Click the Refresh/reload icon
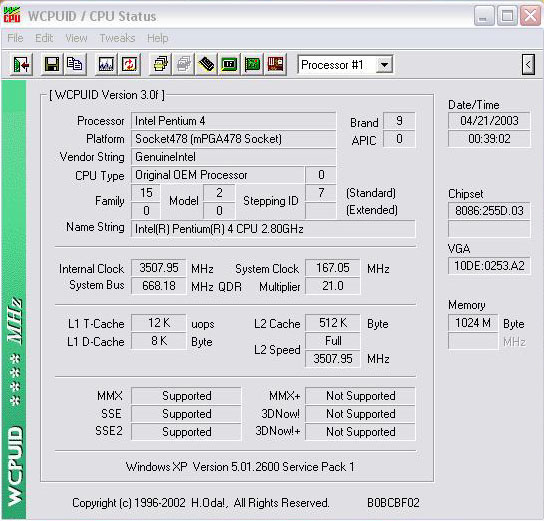This screenshot has width=544, height=521. coord(129,64)
